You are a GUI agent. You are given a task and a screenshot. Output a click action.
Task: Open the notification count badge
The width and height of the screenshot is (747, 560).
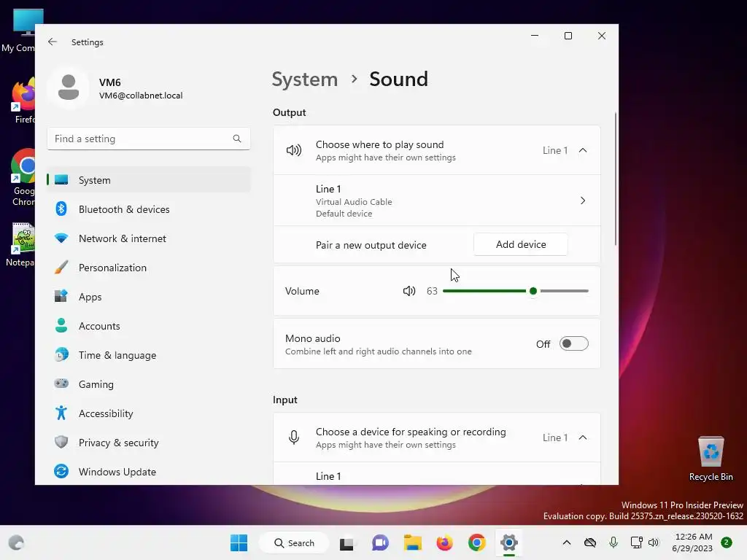727,542
